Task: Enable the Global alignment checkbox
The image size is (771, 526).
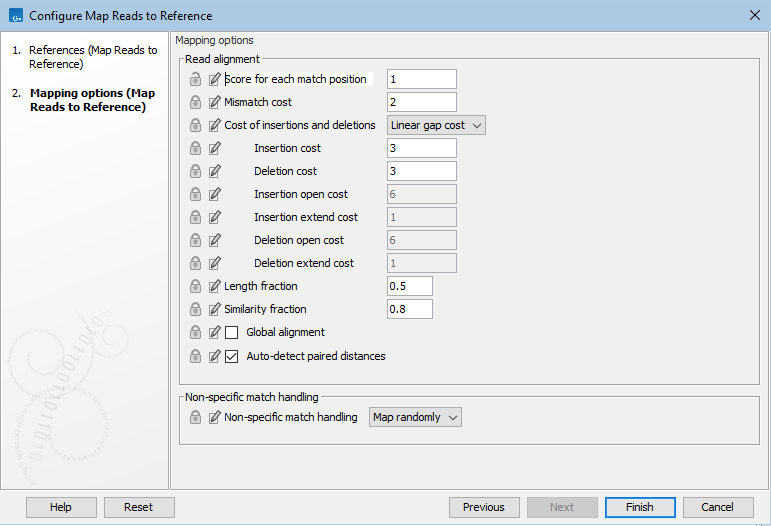Action: tap(232, 332)
